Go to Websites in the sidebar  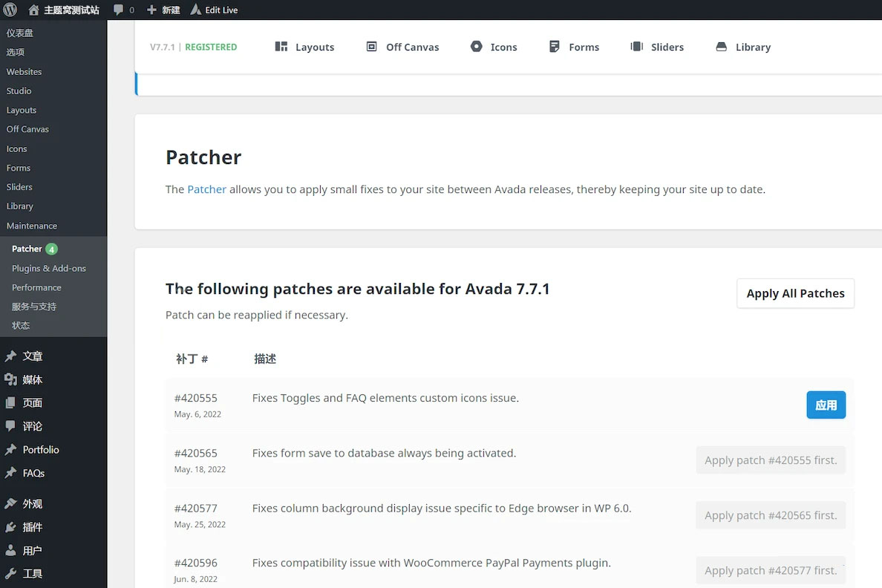pos(24,71)
